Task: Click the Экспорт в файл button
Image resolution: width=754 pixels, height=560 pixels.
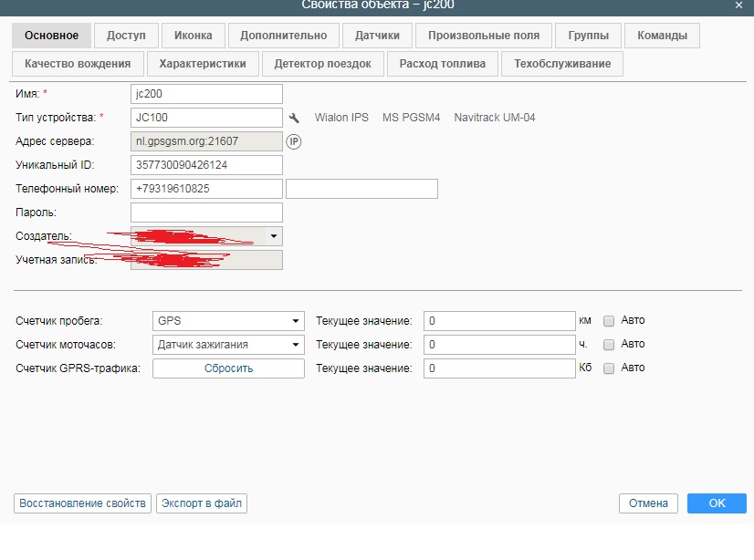Action: [x=202, y=503]
